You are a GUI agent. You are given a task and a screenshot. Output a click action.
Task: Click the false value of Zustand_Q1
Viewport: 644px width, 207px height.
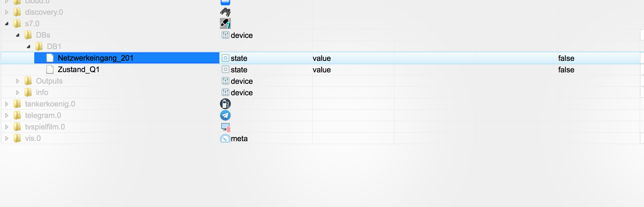566,70
